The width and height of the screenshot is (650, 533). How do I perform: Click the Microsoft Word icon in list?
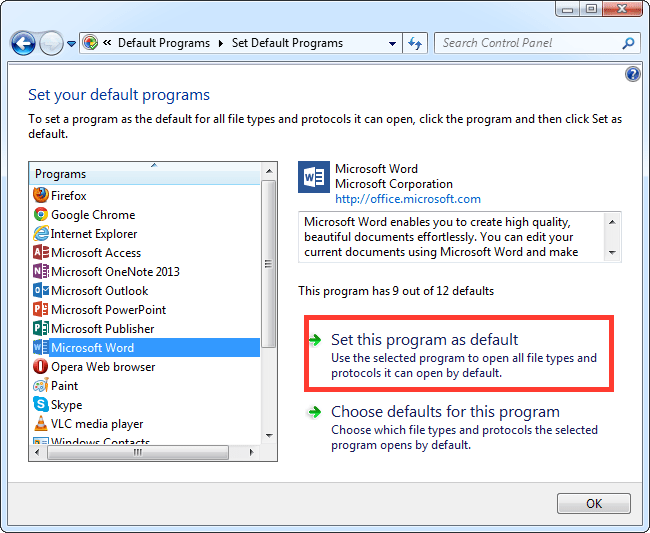coord(41,347)
